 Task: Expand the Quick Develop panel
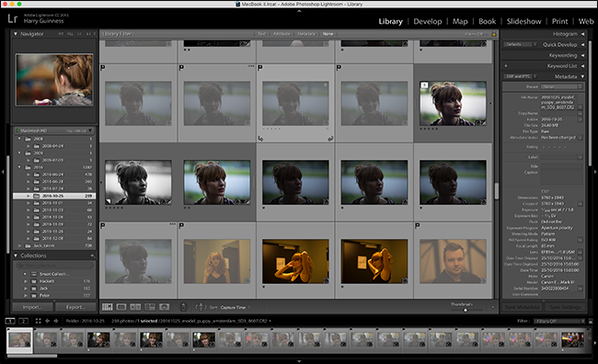tap(582, 45)
